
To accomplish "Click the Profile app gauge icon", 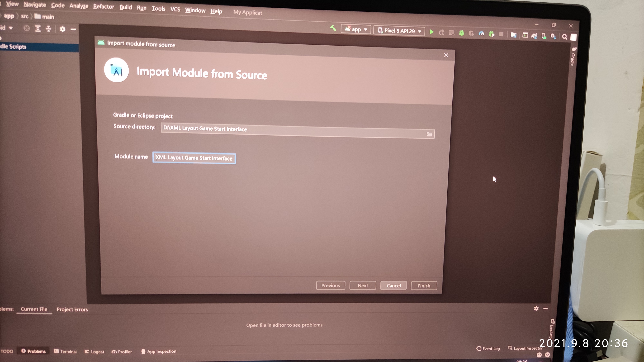I will click(482, 33).
